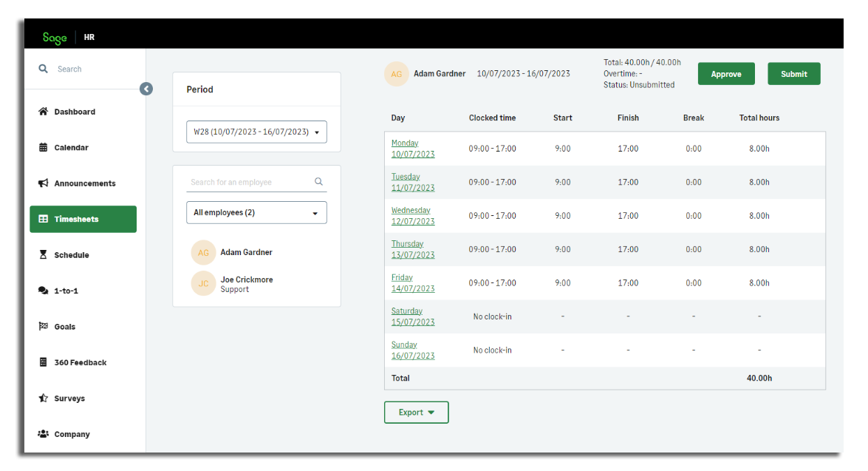Collapse the sidebar with the arrow button
868x471 pixels.
click(x=146, y=89)
